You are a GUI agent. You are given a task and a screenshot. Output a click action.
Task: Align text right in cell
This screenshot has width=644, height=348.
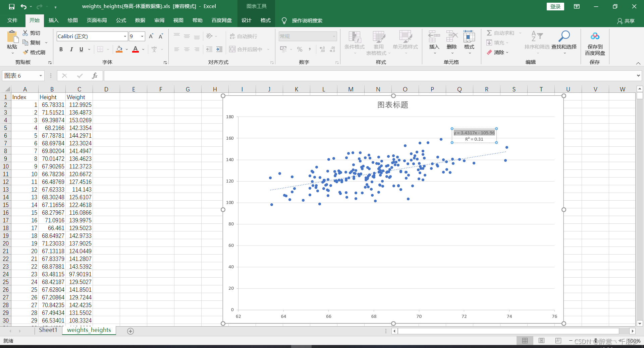tap(197, 49)
